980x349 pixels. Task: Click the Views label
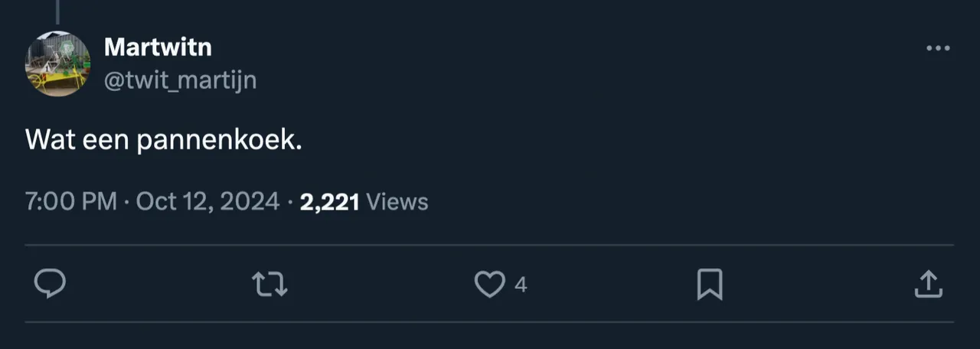pyautogui.click(x=397, y=202)
